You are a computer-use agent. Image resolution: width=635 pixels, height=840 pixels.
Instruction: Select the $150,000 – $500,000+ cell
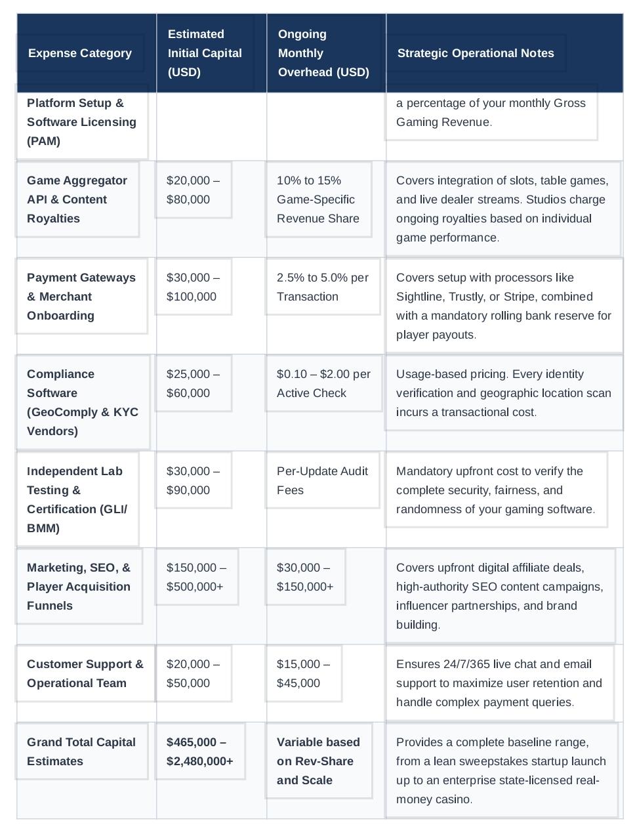[197, 577]
